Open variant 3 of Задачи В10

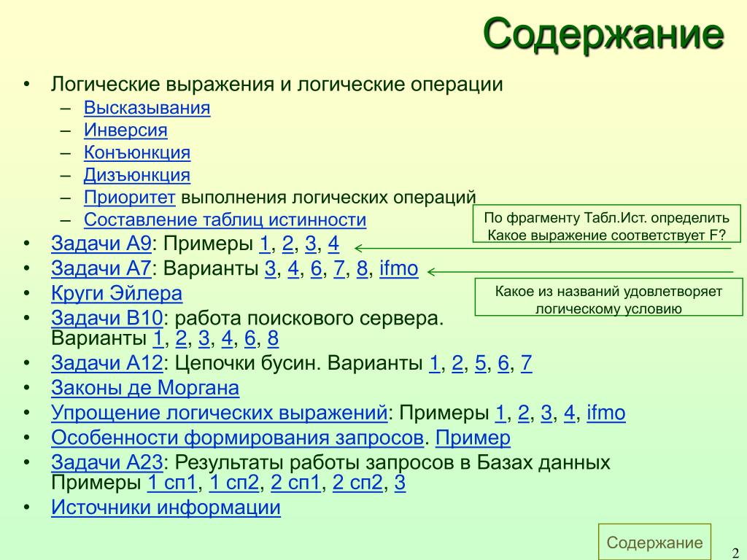pos(204,338)
